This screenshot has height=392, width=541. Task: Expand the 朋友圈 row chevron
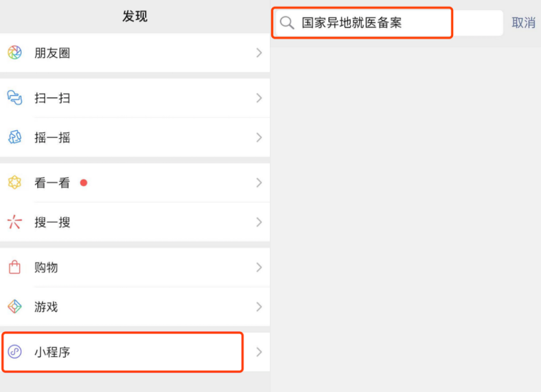[259, 53]
